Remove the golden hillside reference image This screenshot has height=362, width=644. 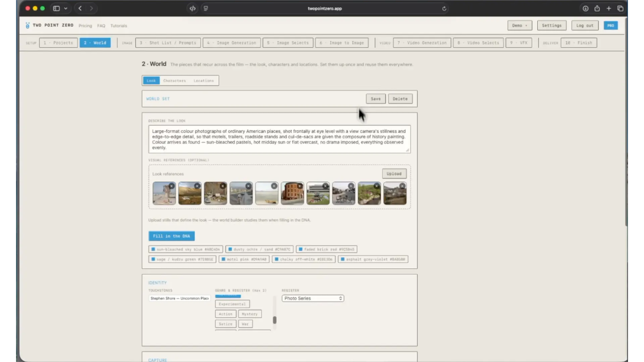[197, 186]
